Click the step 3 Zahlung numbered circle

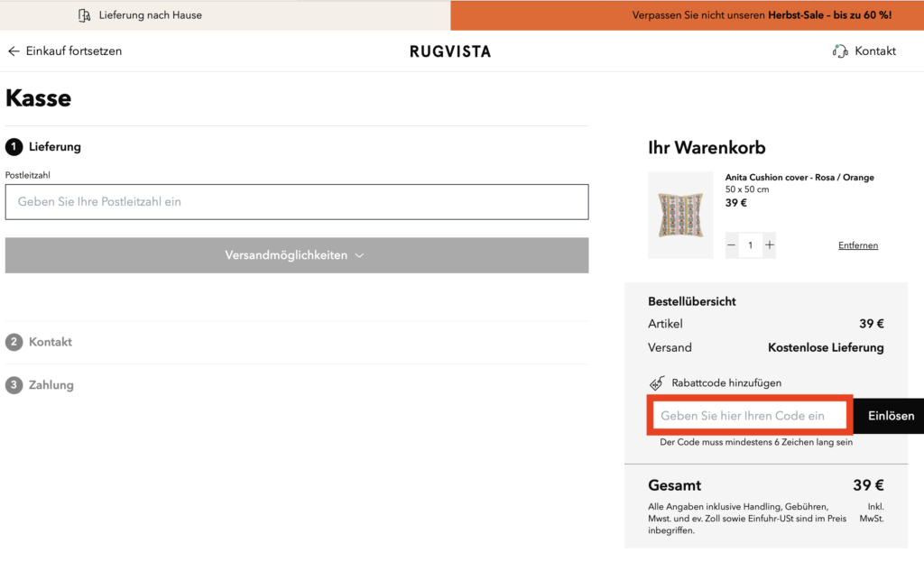click(13, 384)
